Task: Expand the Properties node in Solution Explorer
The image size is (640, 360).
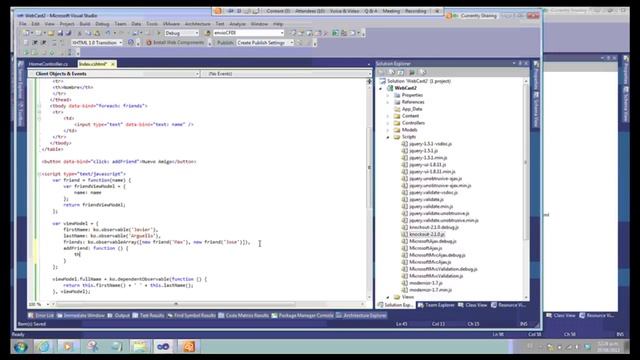Action: (x=388, y=95)
